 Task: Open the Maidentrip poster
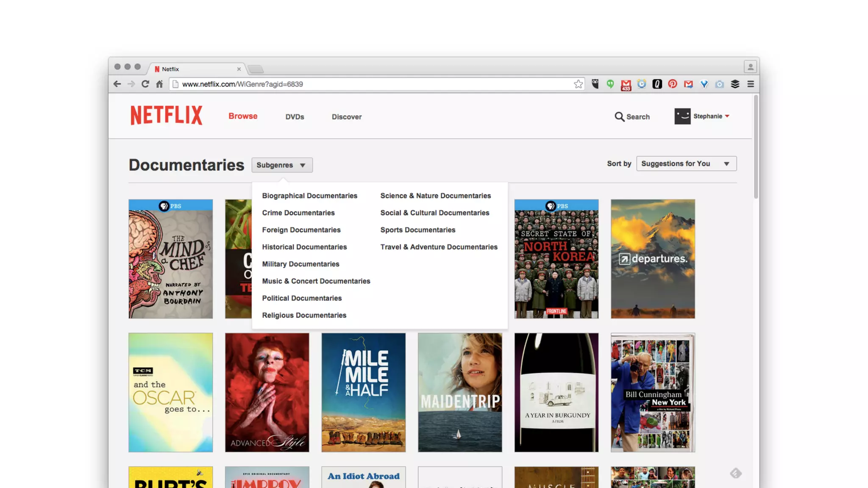pyautogui.click(x=460, y=392)
